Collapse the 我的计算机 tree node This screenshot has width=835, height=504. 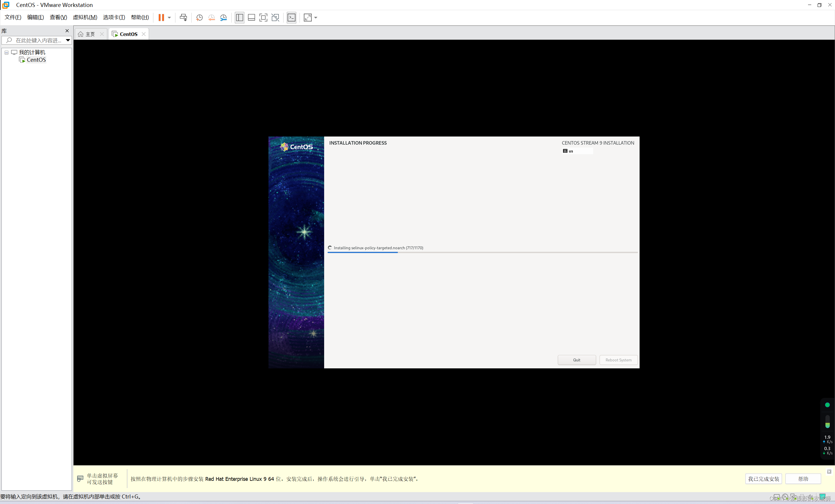pyautogui.click(x=6, y=52)
